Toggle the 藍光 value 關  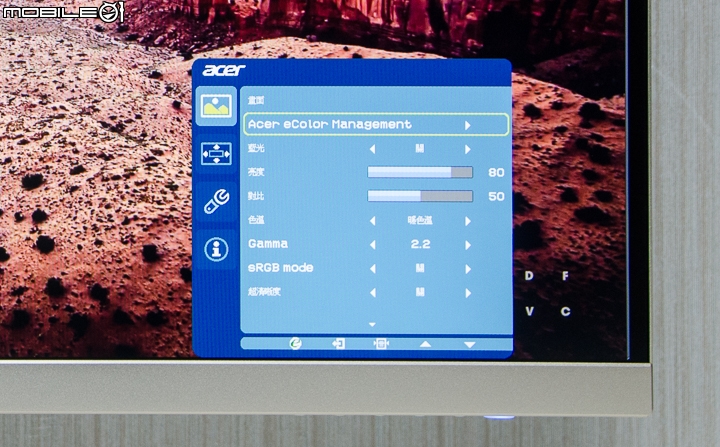[x=420, y=148]
